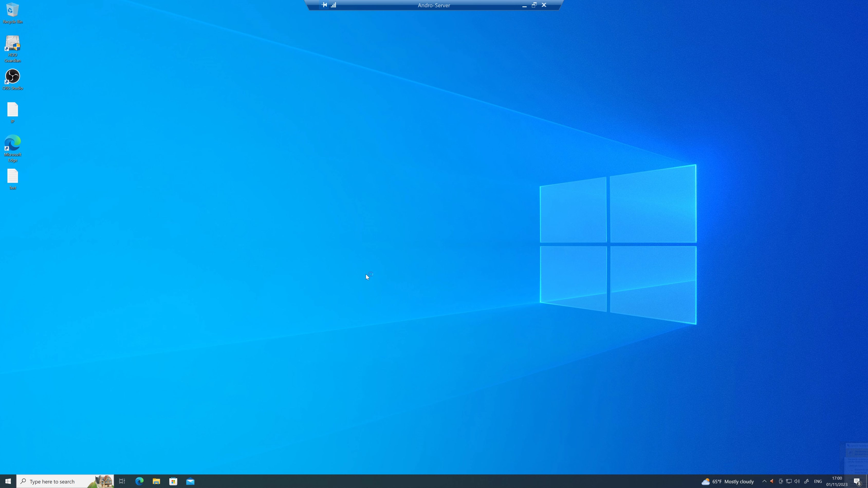868x488 pixels.
Task: Open the 65°F Mostly cloudy weather widget
Action: pos(727,482)
